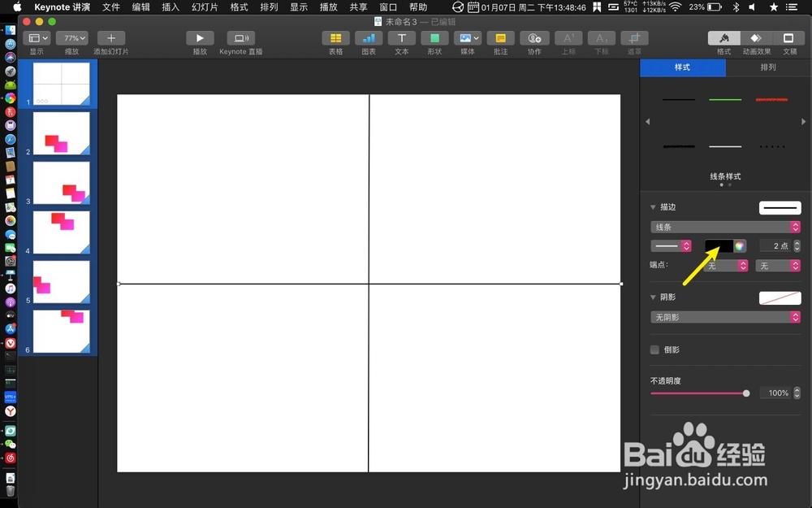812x508 pixels.
Task: Insert a shape using the 形状 icon
Action: [x=434, y=38]
